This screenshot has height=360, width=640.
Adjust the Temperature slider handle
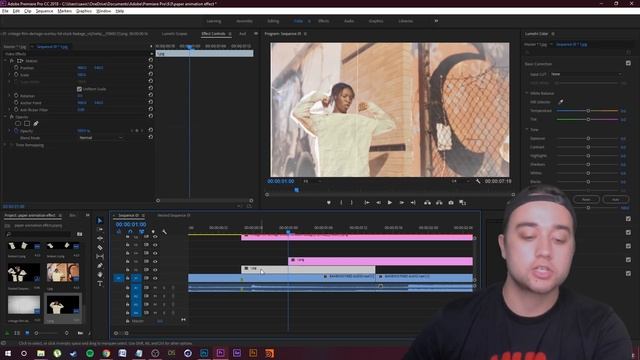pyautogui.click(x=588, y=111)
